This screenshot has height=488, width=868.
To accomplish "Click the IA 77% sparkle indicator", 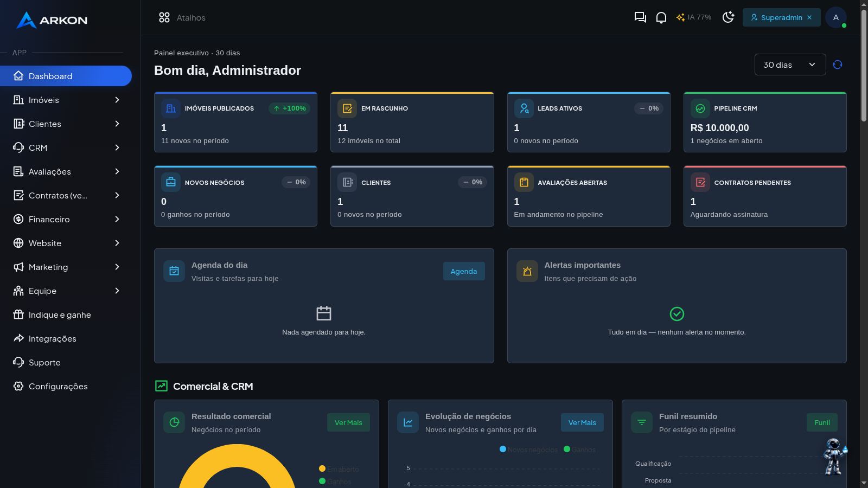I will (693, 17).
